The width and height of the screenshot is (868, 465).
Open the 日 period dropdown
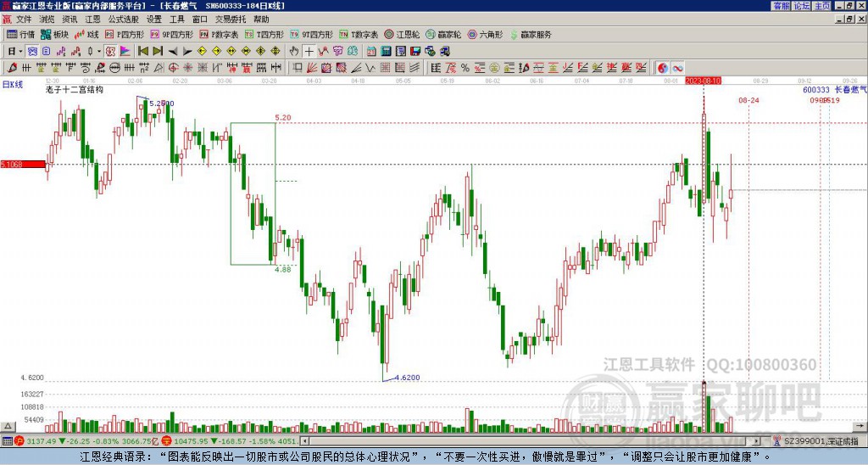pos(15,51)
